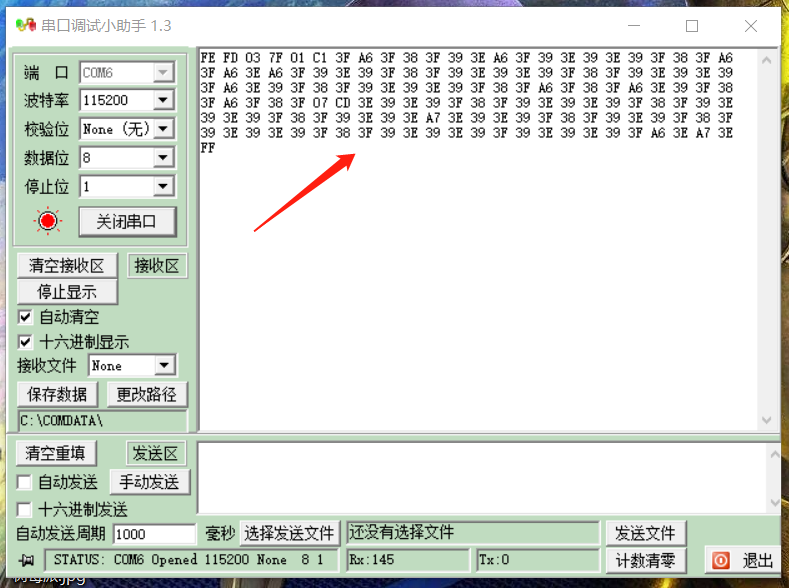Click the send area scroll up arrow
This screenshot has width=789, height=588.
774,454
